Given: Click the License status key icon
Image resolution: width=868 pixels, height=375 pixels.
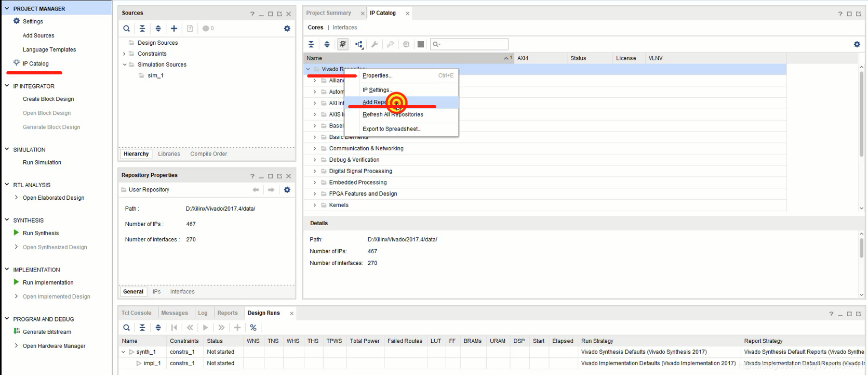Looking at the screenshot, I should [x=390, y=44].
